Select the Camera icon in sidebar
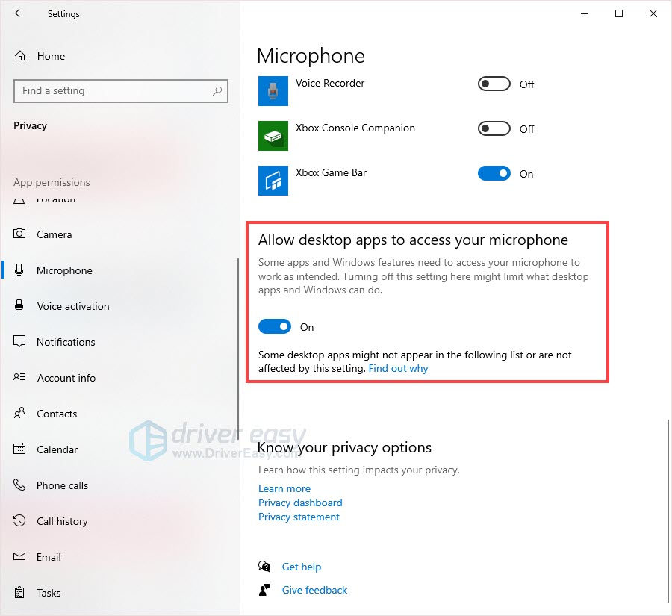 click(19, 234)
